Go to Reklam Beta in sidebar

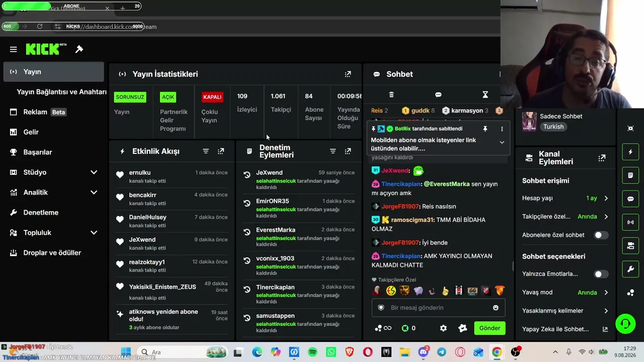[53, 112]
